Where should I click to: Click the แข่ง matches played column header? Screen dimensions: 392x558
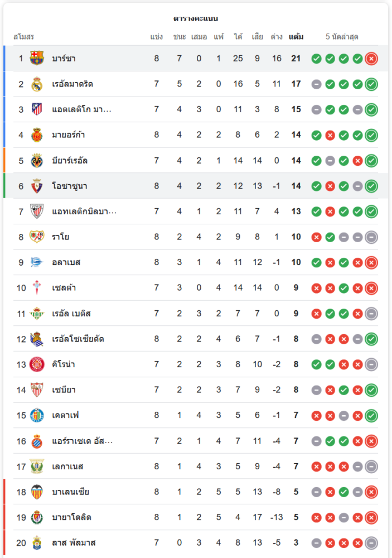pyautogui.click(x=156, y=37)
